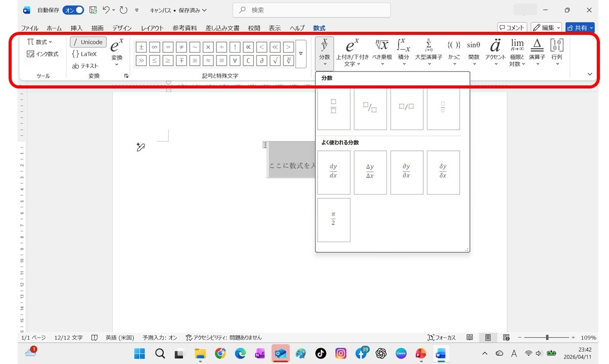This screenshot has height=364, width=609.
Task: Toggle the 自動保存 autosave switch
Action: coord(73,10)
